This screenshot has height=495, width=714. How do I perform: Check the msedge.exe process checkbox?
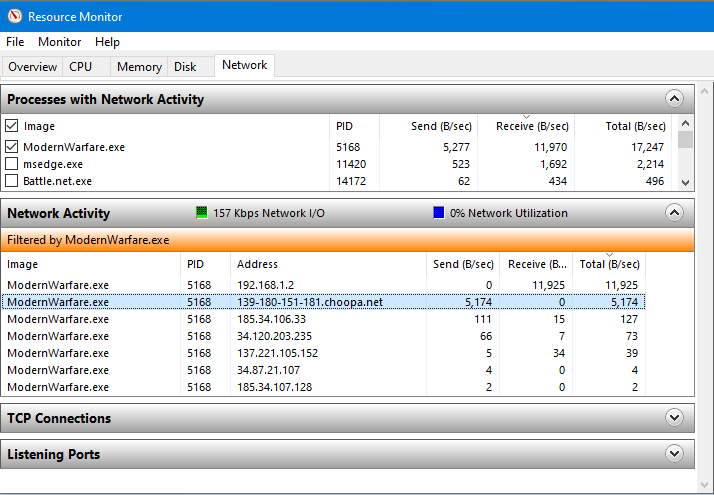pyautogui.click(x=11, y=163)
